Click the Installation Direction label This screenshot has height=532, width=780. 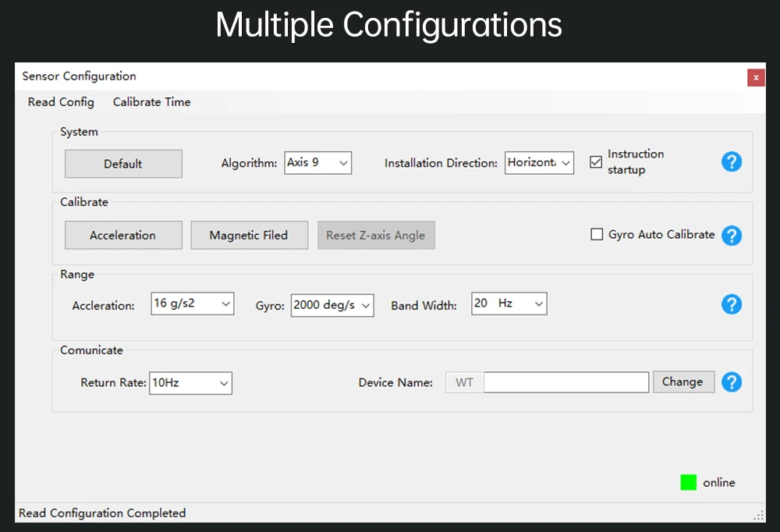pos(441,163)
